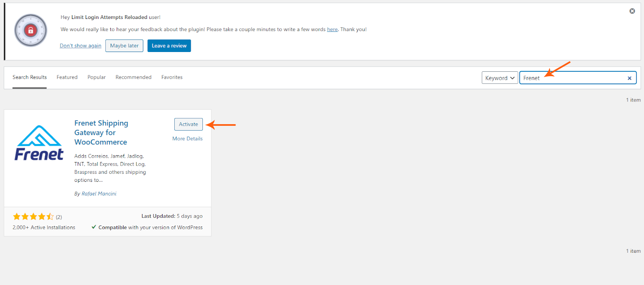Switch to the Search Results tab

29,77
